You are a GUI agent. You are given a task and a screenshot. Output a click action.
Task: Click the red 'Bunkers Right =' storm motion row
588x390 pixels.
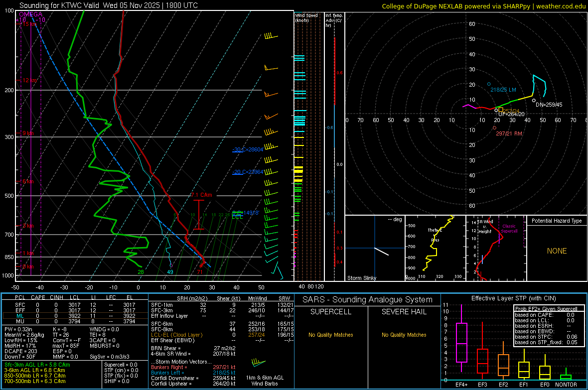[x=193, y=367]
